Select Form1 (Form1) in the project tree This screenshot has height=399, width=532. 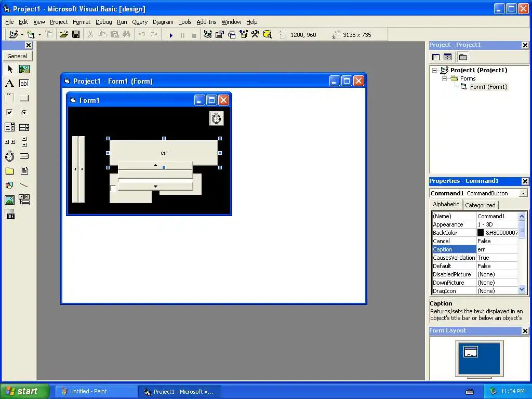(488, 87)
